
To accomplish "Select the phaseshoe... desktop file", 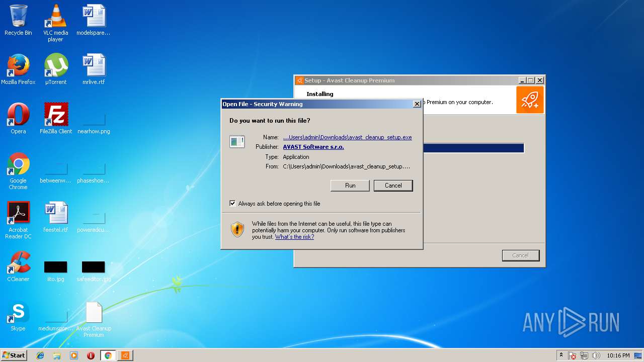I will tap(93, 172).
